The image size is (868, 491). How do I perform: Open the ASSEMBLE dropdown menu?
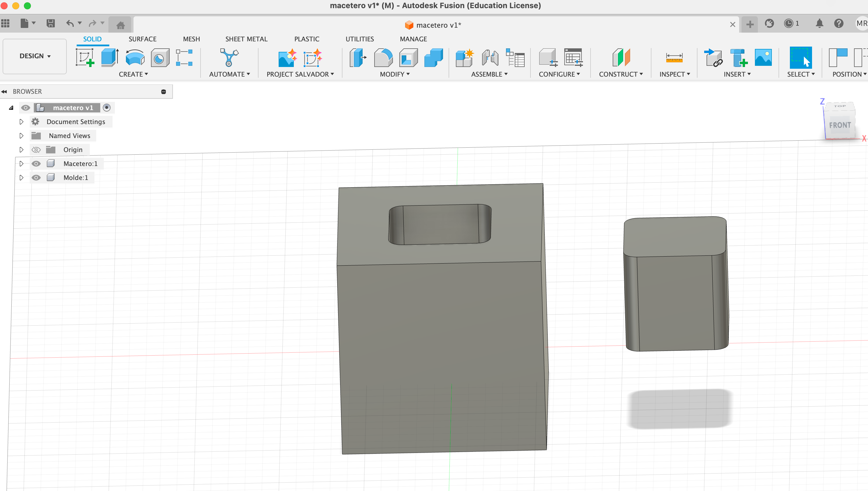(x=489, y=74)
